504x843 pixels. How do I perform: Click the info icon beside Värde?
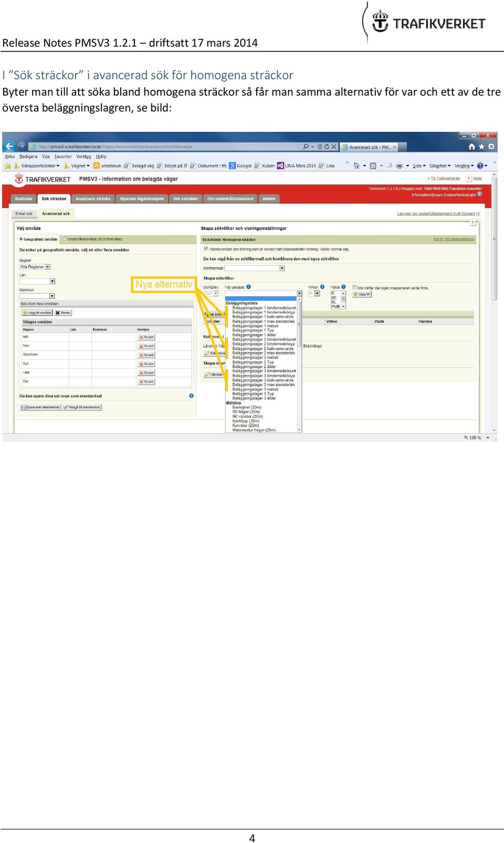click(343, 287)
